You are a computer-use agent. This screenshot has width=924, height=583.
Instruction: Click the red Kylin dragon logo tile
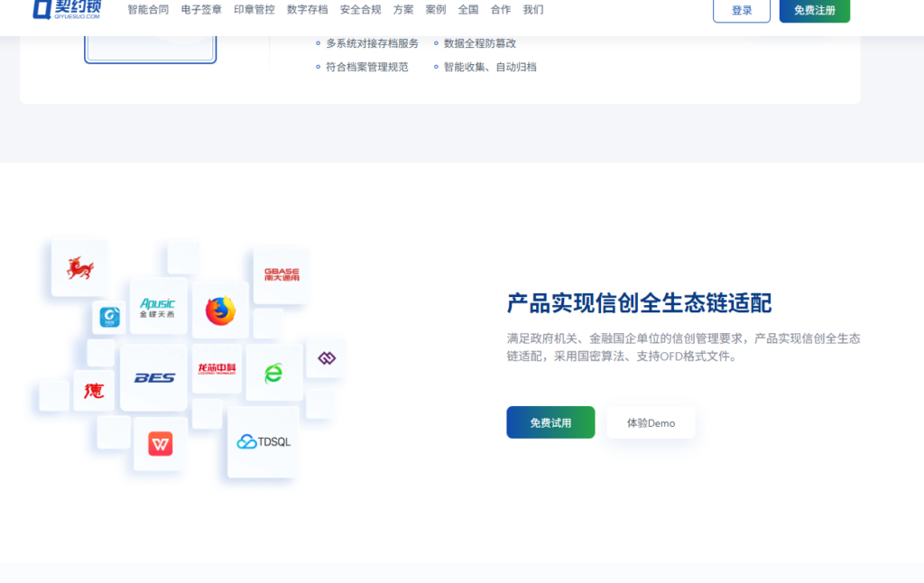79,268
